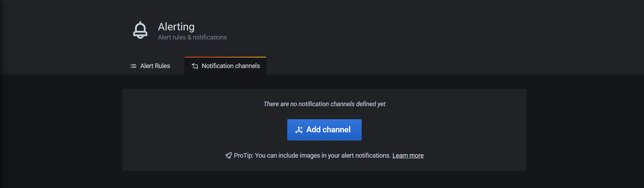Click the 'Add channel' label text
The width and height of the screenshot is (644, 188).
point(328,130)
